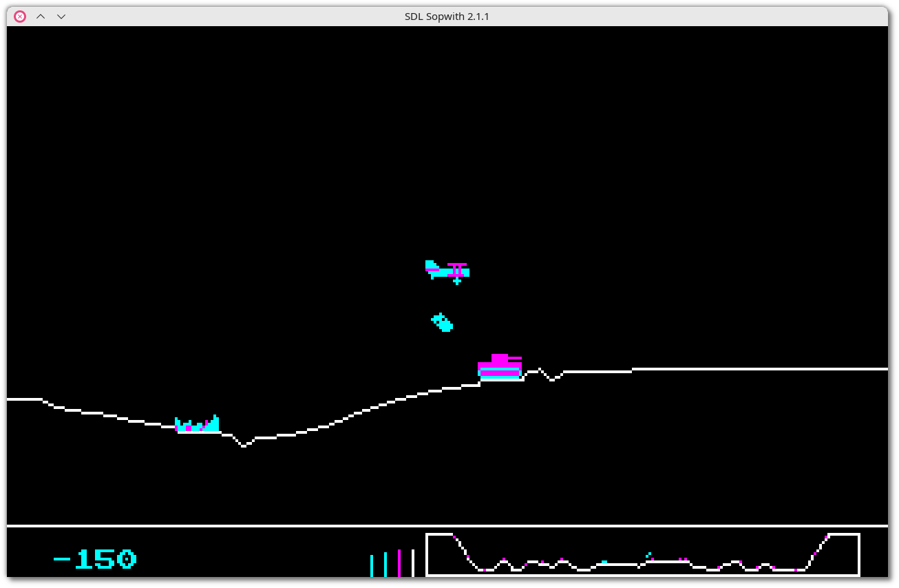Click the second cyan gauge bar
This screenshot has height=588, width=899.
(385, 564)
